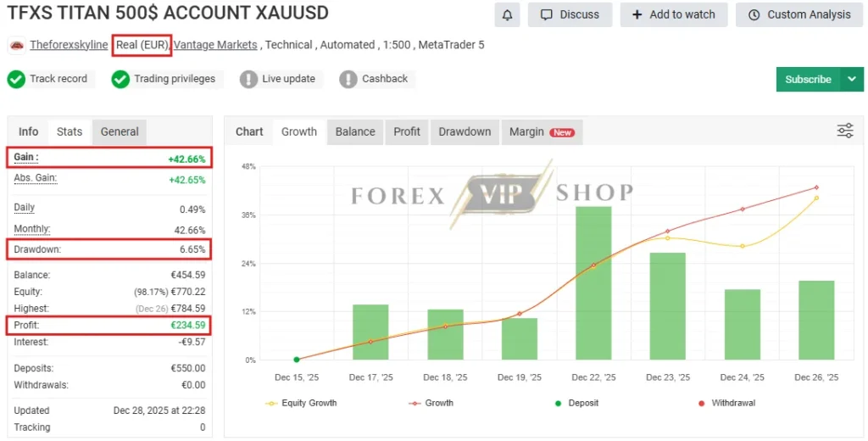
Task: Click the Track record green checkmark
Action: [16, 79]
